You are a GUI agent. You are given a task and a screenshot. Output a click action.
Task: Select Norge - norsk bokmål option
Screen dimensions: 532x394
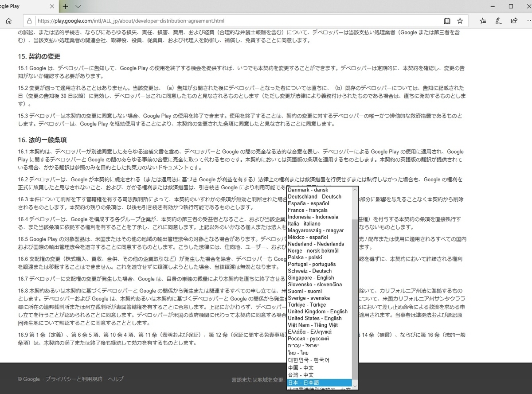click(x=319, y=251)
